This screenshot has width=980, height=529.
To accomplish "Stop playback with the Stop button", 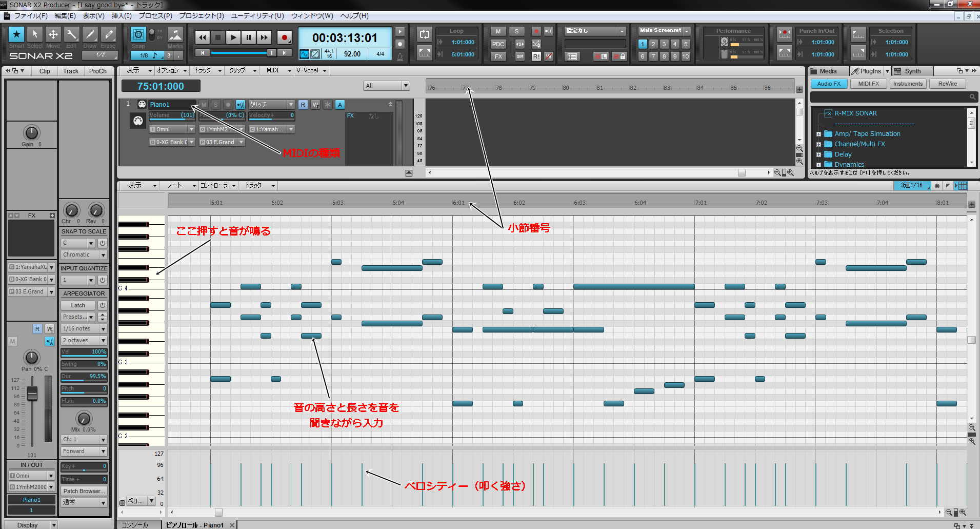I will (x=218, y=37).
